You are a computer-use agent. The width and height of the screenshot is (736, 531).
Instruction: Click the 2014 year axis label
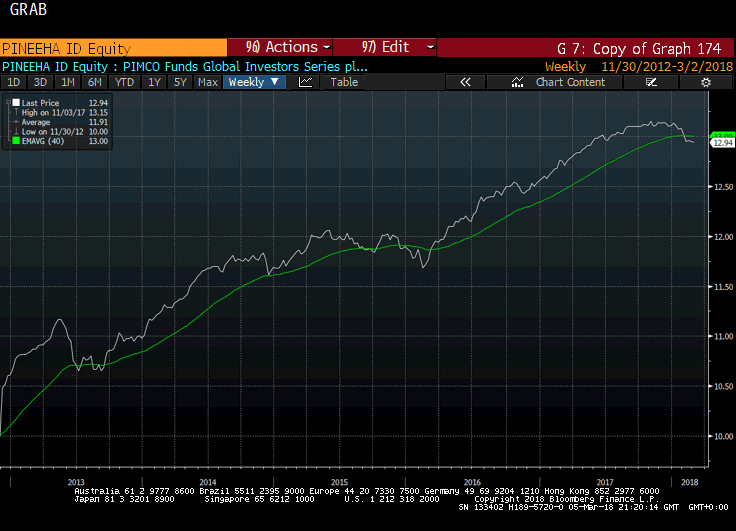[x=208, y=482]
